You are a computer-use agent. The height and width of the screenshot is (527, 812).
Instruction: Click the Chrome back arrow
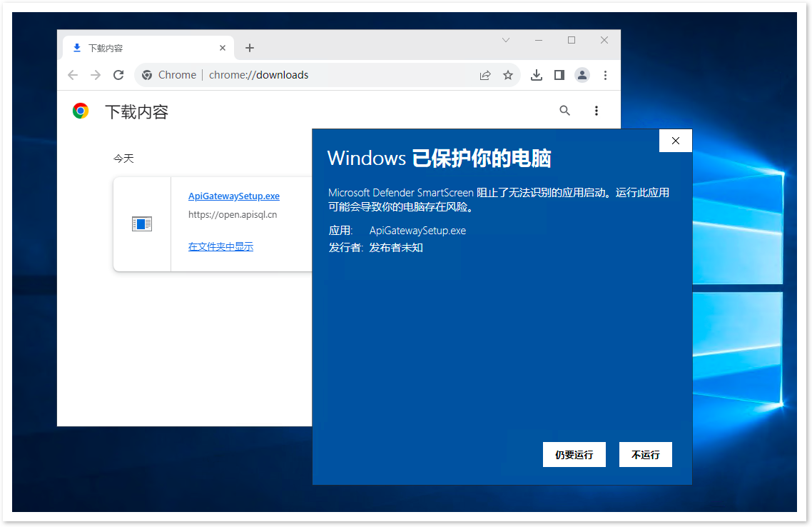[x=73, y=75]
